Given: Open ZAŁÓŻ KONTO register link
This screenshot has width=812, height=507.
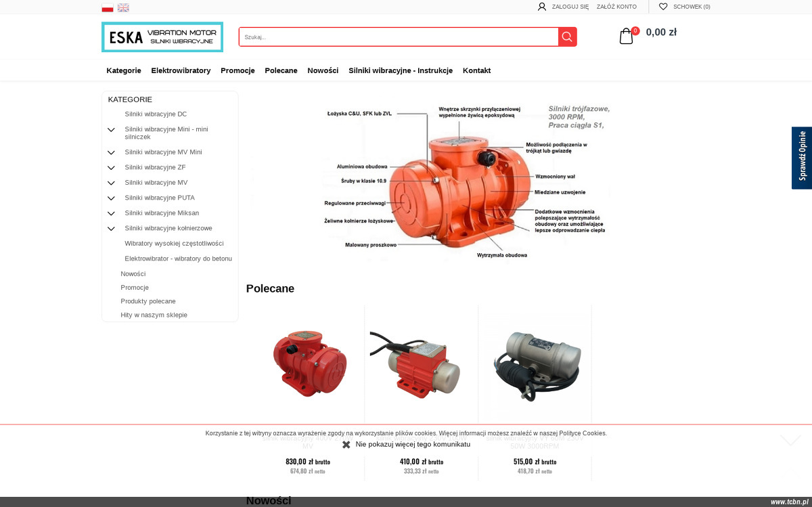Looking at the screenshot, I should [x=616, y=7].
